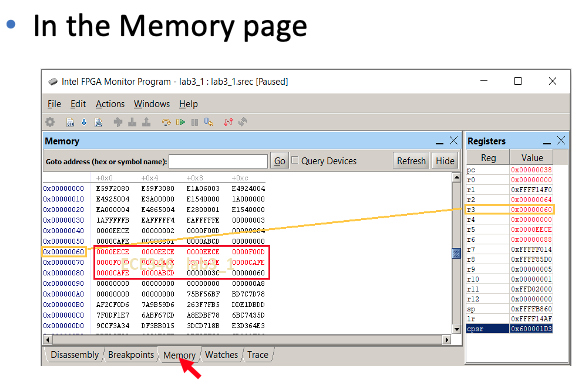The width and height of the screenshot is (579, 380).
Task: Select the r3 register name
Action: [471, 209]
